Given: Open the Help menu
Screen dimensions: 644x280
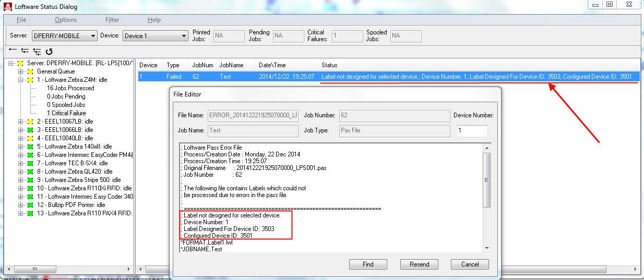Looking at the screenshot, I should click(x=154, y=20).
